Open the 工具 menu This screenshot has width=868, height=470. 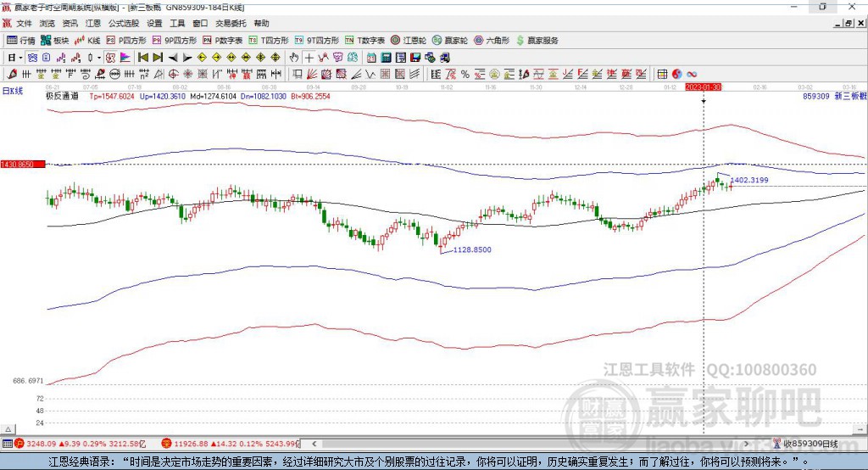click(x=177, y=23)
